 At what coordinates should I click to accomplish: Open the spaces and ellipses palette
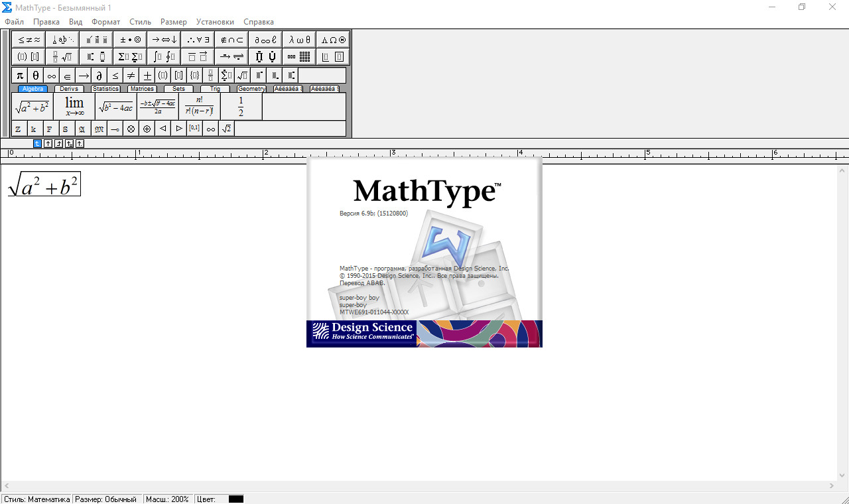(x=62, y=39)
